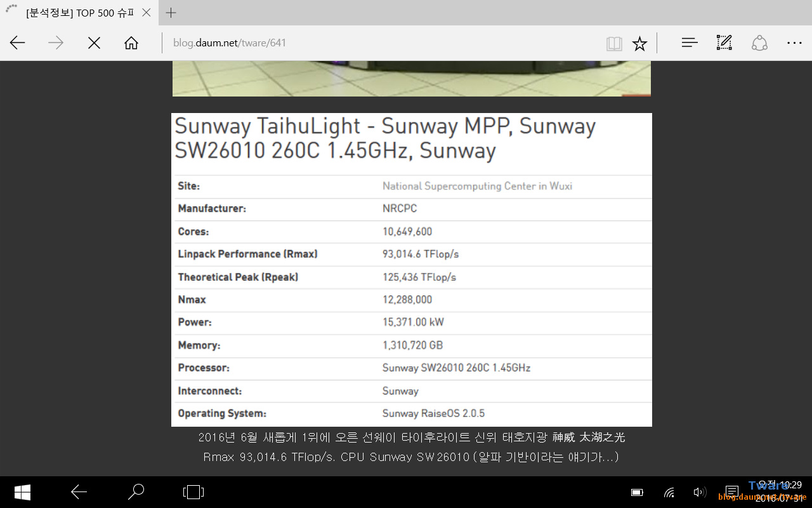Image resolution: width=812 pixels, height=508 pixels.
Task: Open the Windows Start button
Action: click(22, 492)
